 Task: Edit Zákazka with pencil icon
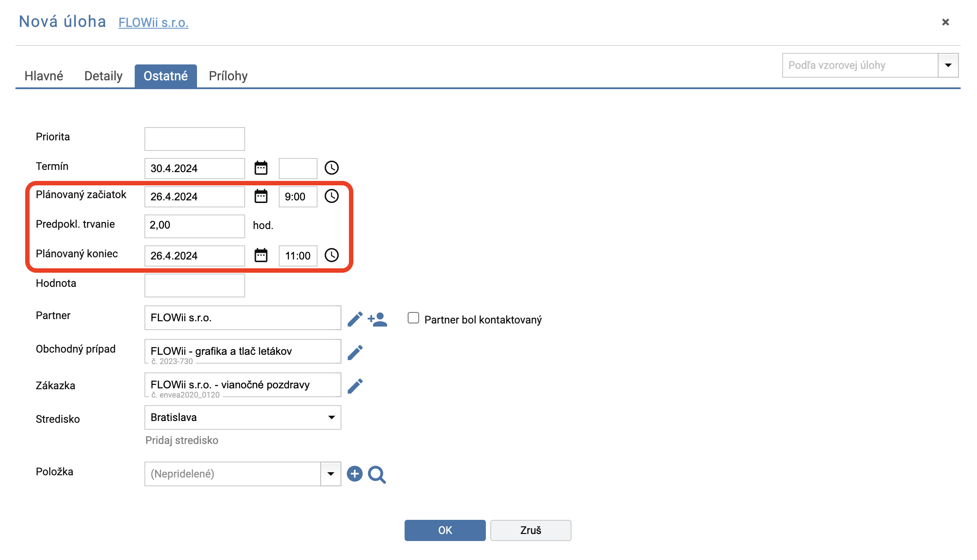355,386
